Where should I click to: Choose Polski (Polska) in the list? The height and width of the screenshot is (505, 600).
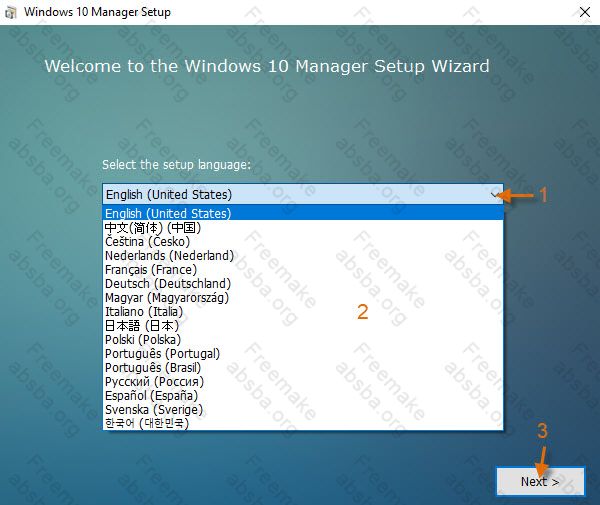pos(303,340)
